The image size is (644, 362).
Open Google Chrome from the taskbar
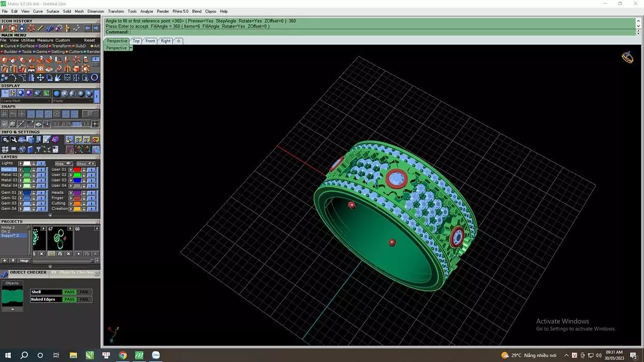point(123,355)
